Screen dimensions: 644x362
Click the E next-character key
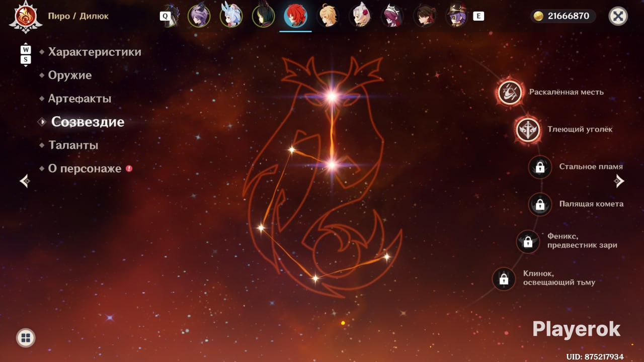pos(478,16)
